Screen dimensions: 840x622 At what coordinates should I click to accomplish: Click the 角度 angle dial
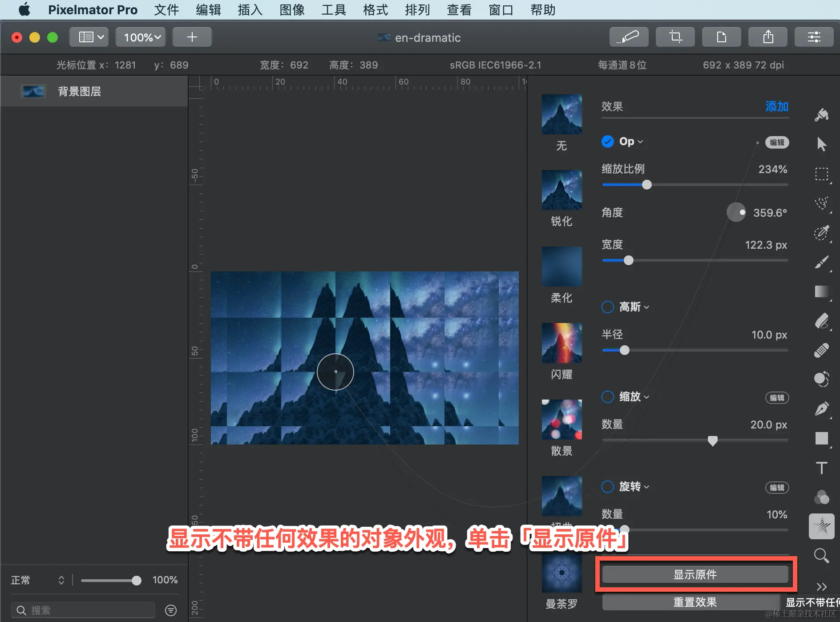pos(736,212)
